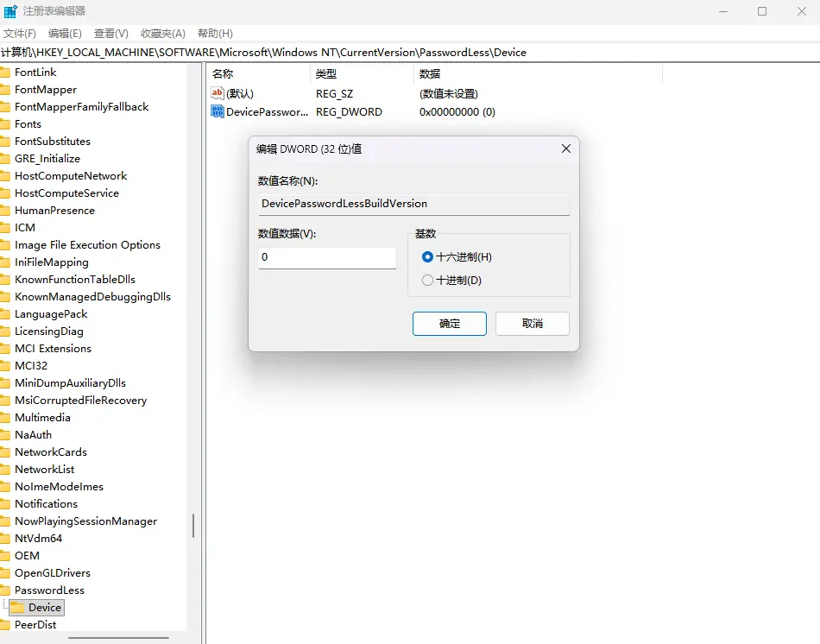Click the 取消 cancel button
The image size is (820, 644).
point(533,324)
